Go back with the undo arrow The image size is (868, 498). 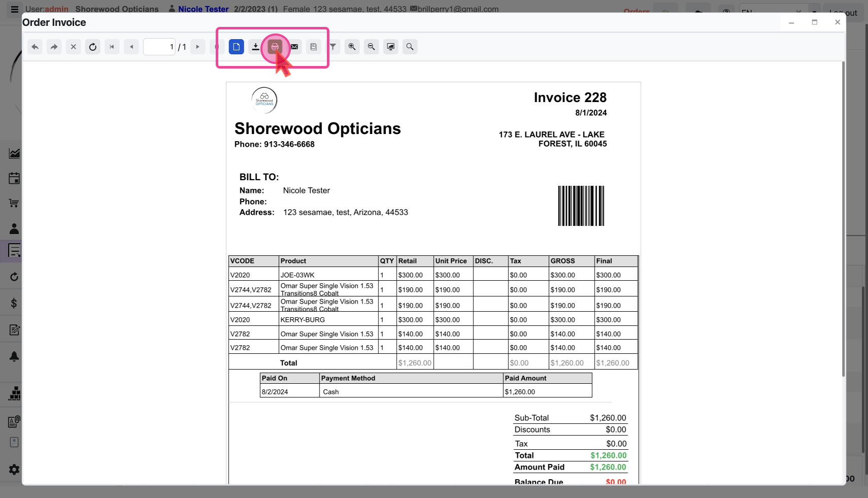pyautogui.click(x=35, y=47)
